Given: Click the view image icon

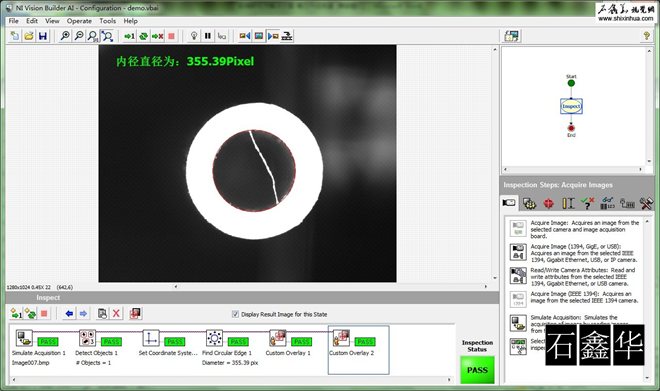Looking at the screenshot, I should tap(259, 36).
